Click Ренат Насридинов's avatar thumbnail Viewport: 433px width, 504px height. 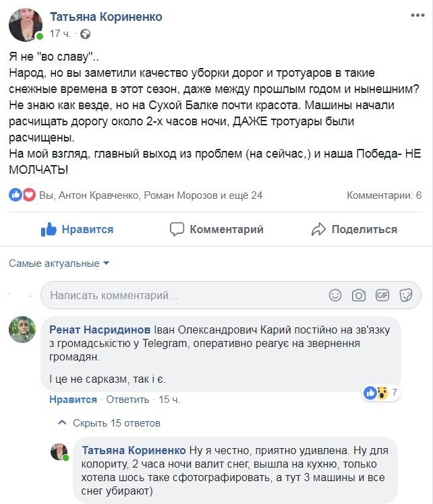click(22, 329)
